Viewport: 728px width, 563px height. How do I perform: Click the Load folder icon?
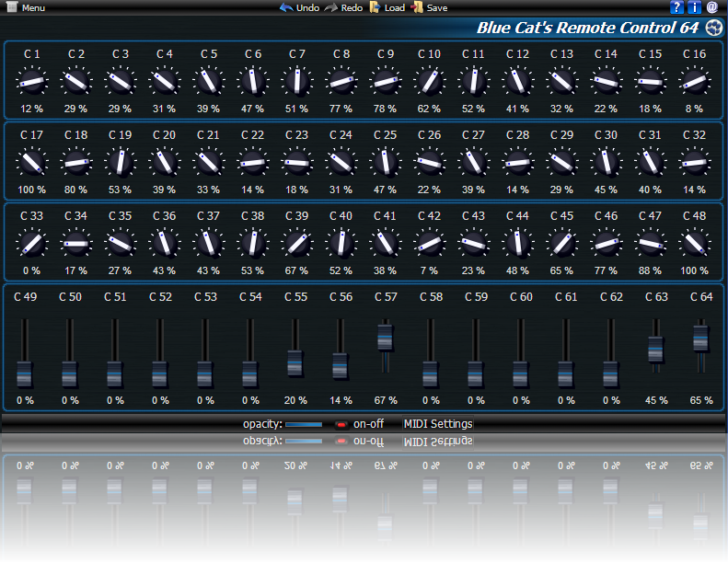375,7
